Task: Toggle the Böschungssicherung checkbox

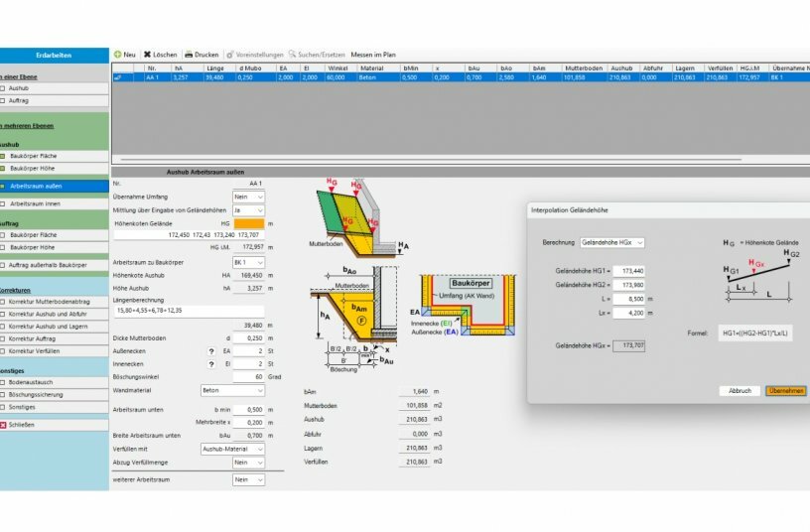Action: click(x=3, y=395)
